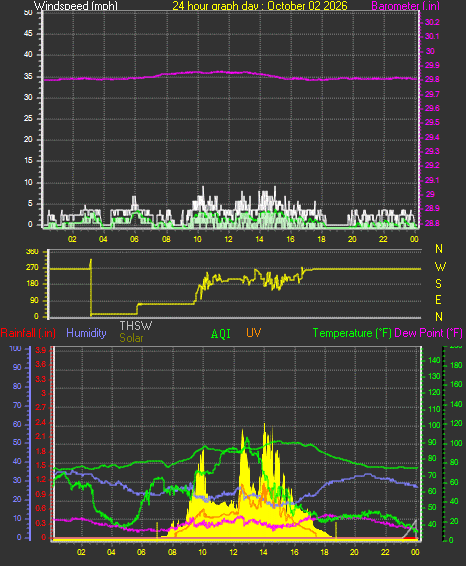The height and width of the screenshot is (566, 466).
Task: Click the 15 mark on windspeed axis
Action: [x=28, y=161]
